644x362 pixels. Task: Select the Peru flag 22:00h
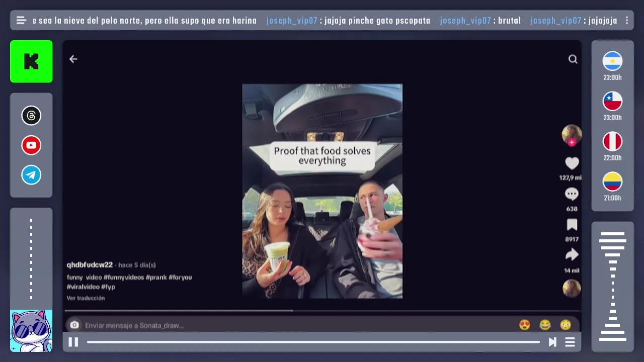[x=612, y=142]
